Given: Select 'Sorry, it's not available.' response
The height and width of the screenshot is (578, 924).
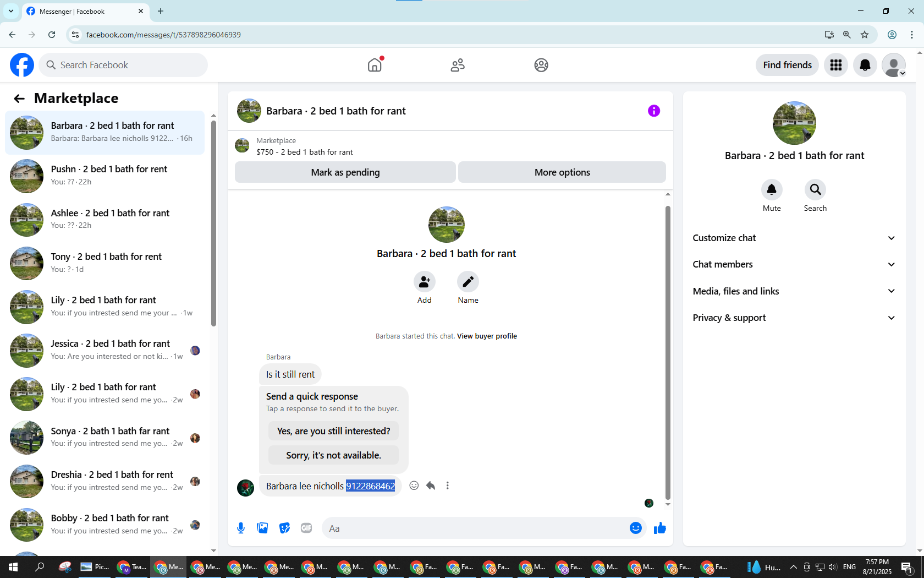Looking at the screenshot, I should coord(333,455).
